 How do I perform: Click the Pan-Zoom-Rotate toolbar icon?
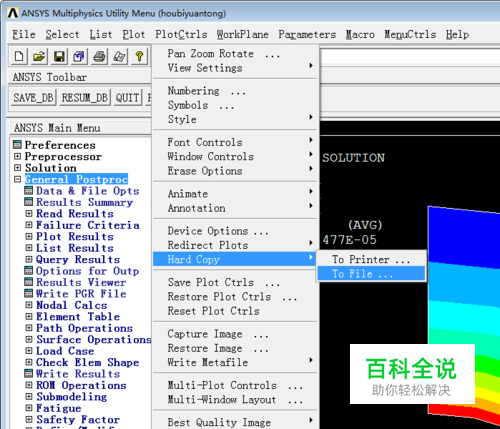[79, 56]
